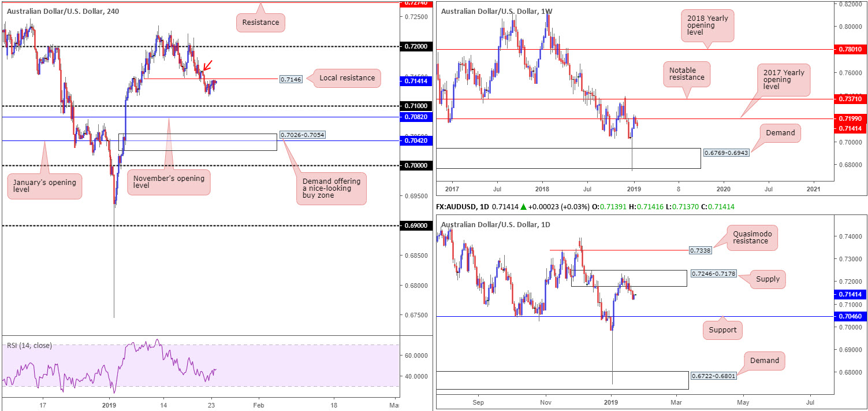Select the 0.6722-0.6801 daily demand range tag

click(x=714, y=376)
